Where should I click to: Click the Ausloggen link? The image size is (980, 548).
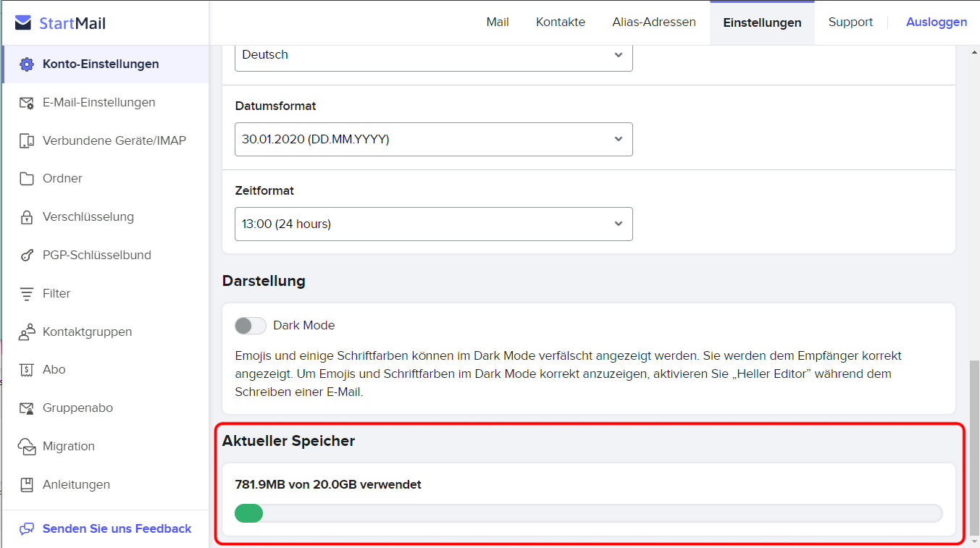click(937, 22)
